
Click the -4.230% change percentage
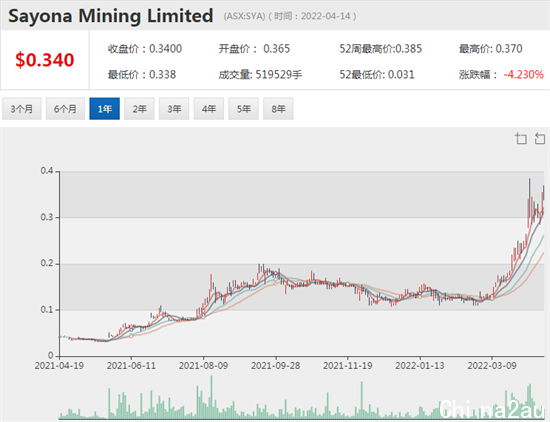524,75
